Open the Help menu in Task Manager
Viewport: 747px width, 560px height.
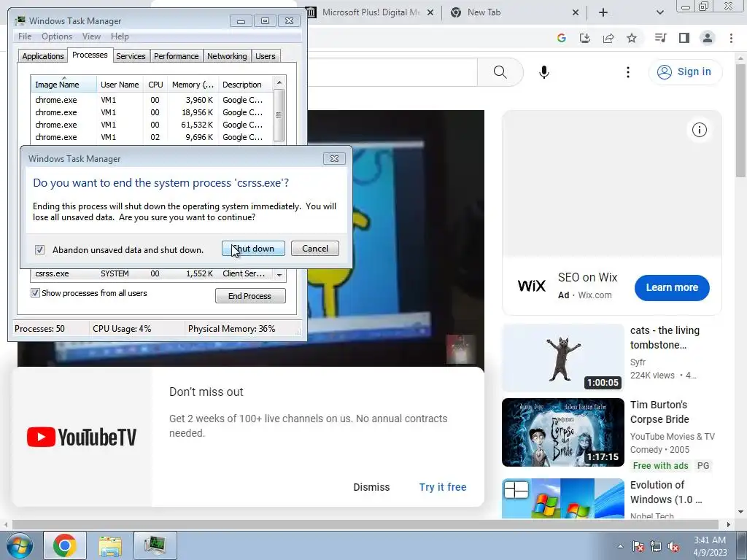click(120, 36)
